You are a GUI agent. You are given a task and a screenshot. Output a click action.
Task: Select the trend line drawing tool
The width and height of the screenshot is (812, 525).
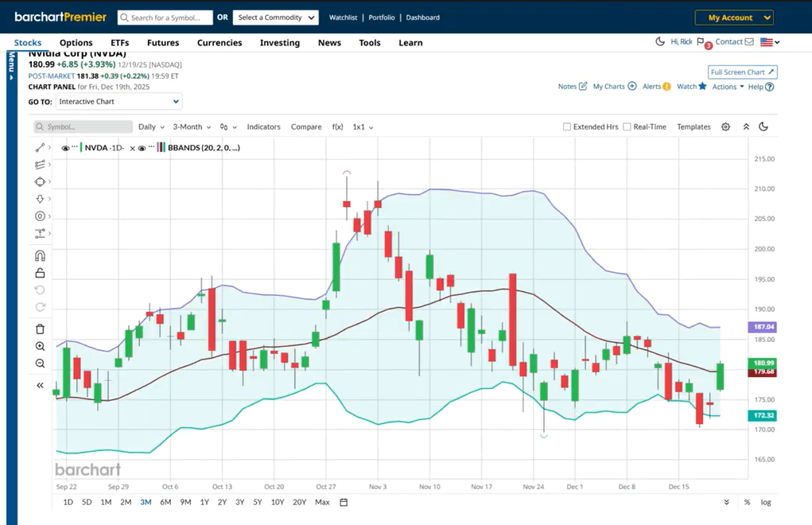41,147
